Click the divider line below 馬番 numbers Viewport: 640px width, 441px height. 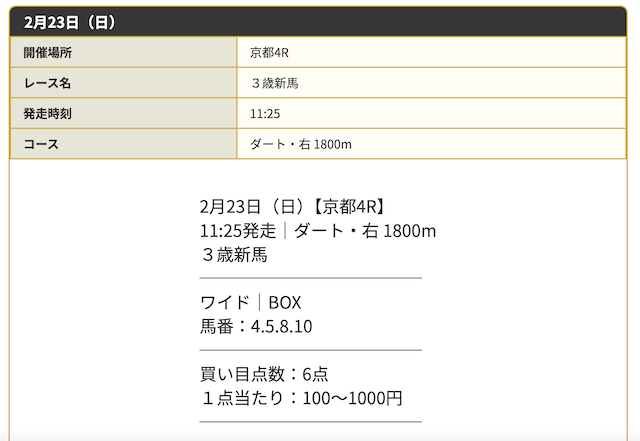coord(311,350)
